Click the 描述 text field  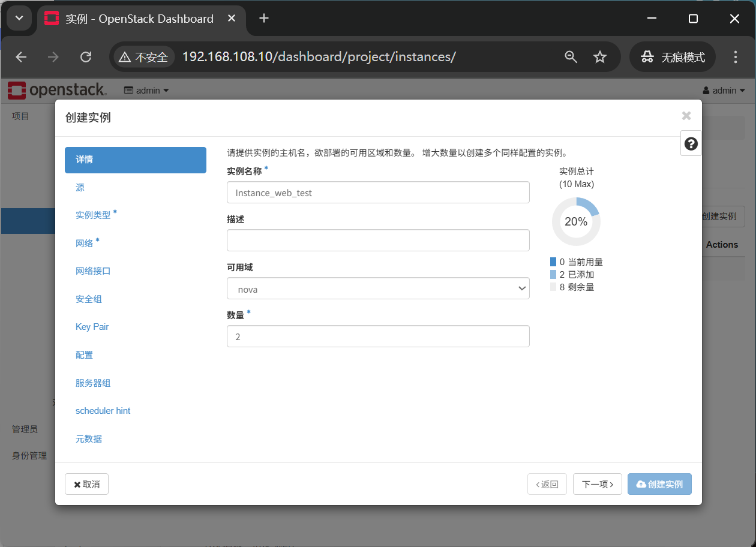378,240
